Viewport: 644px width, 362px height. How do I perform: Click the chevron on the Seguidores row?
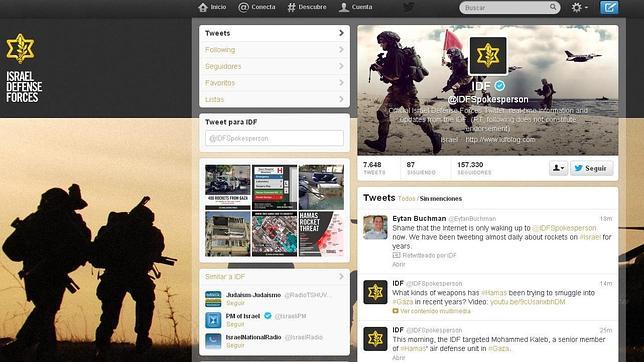click(x=341, y=66)
